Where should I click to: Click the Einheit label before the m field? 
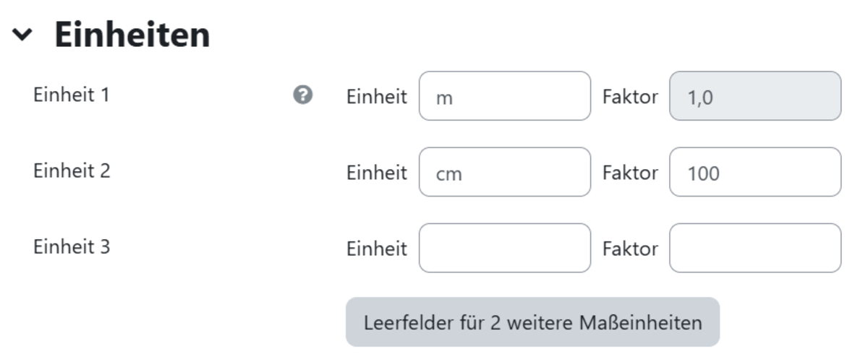[x=377, y=96]
